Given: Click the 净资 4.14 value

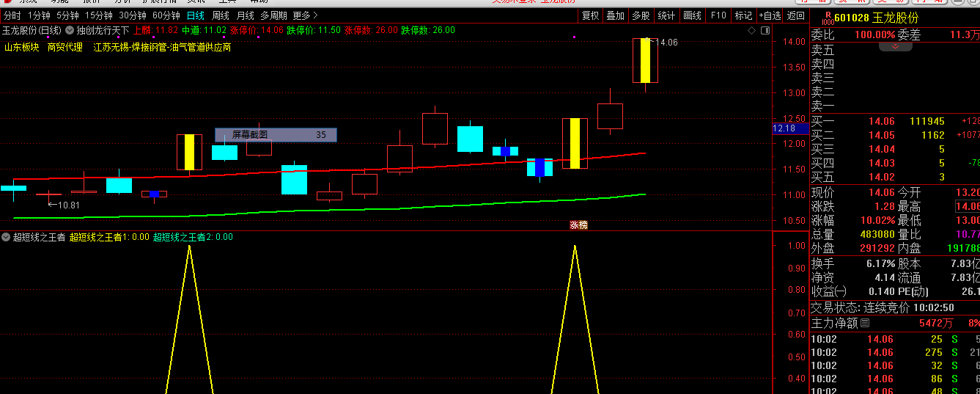Looking at the screenshot, I should coord(885,278).
